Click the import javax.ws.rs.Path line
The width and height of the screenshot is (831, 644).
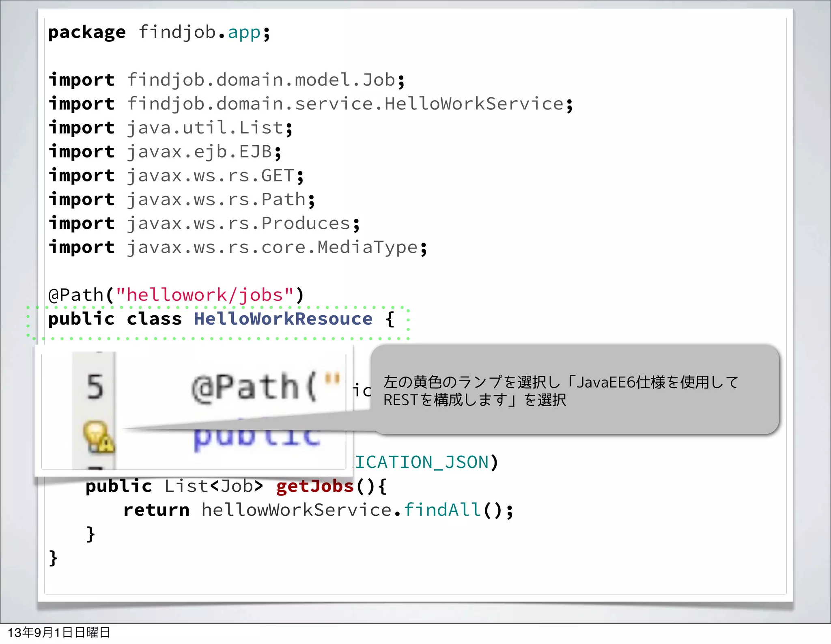(x=182, y=200)
